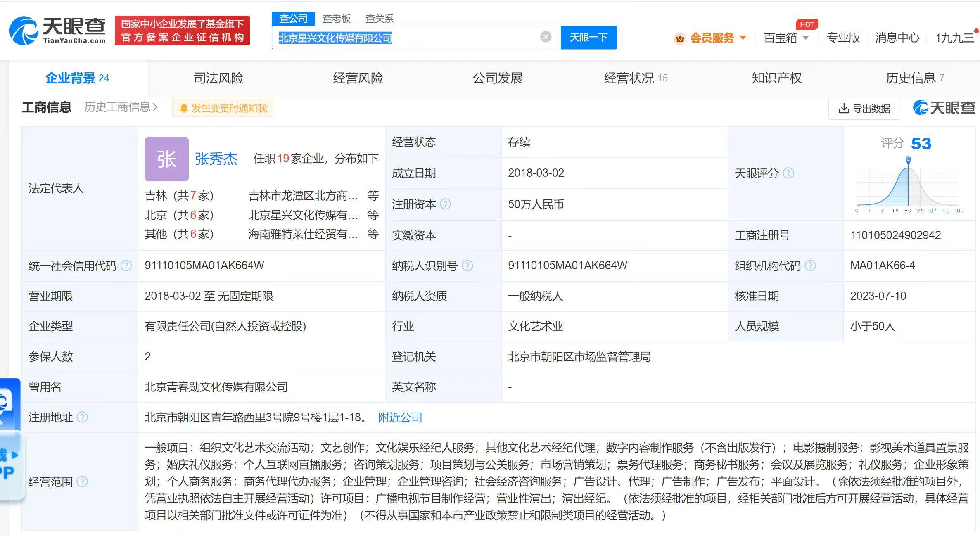Click 等 after 海南雅特莱仕经贸有
This screenshot has width=980, height=536.
coord(373,234)
